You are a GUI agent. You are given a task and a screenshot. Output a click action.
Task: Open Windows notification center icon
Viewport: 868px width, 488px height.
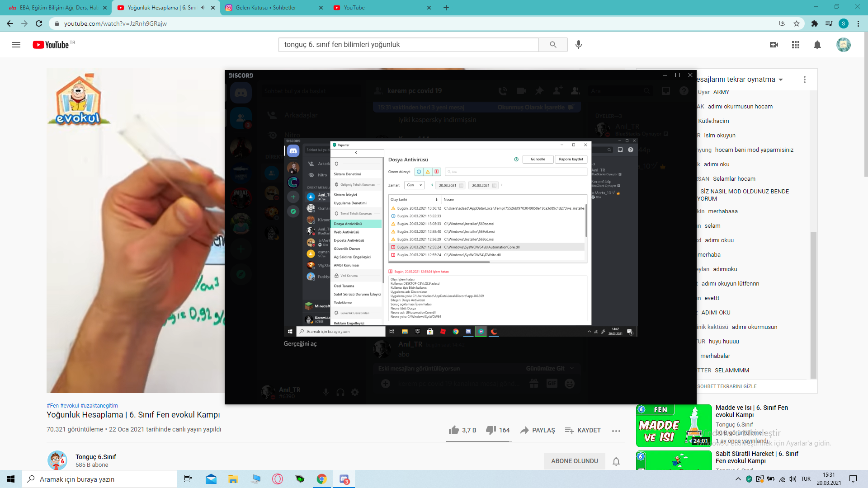pyautogui.click(x=853, y=479)
